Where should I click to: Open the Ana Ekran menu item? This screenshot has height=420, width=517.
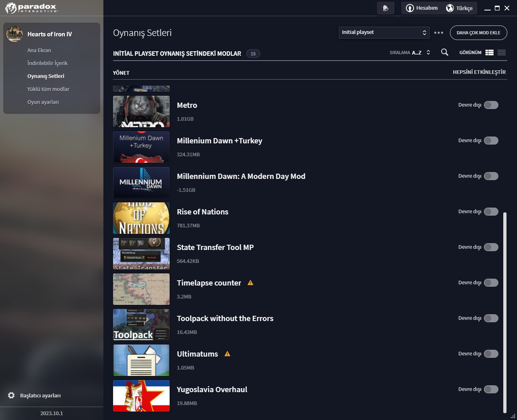click(39, 50)
